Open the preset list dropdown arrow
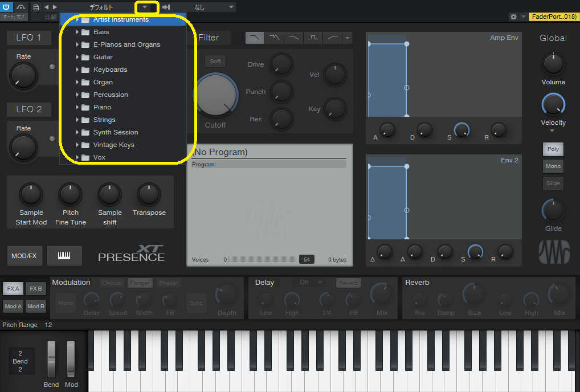This screenshot has height=392, width=580. tap(145, 7)
